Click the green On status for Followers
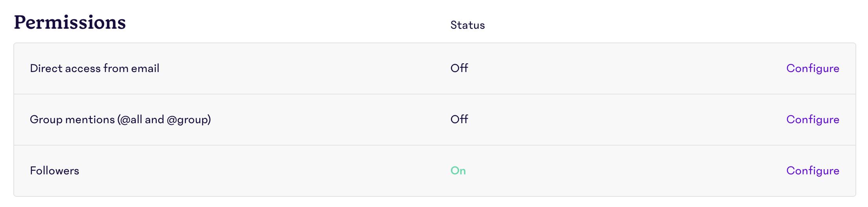The height and width of the screenshot is (207, 868). (458, 171)
